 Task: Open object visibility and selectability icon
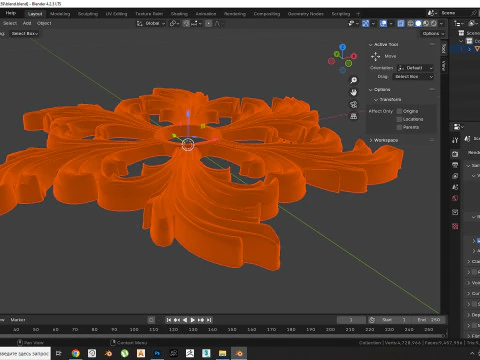click(x=353, y=23)
